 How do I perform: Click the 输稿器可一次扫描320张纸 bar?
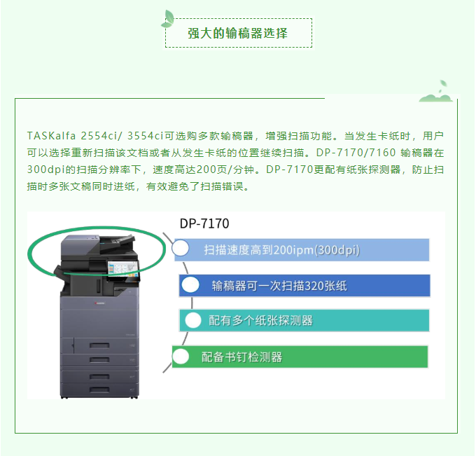304,286
